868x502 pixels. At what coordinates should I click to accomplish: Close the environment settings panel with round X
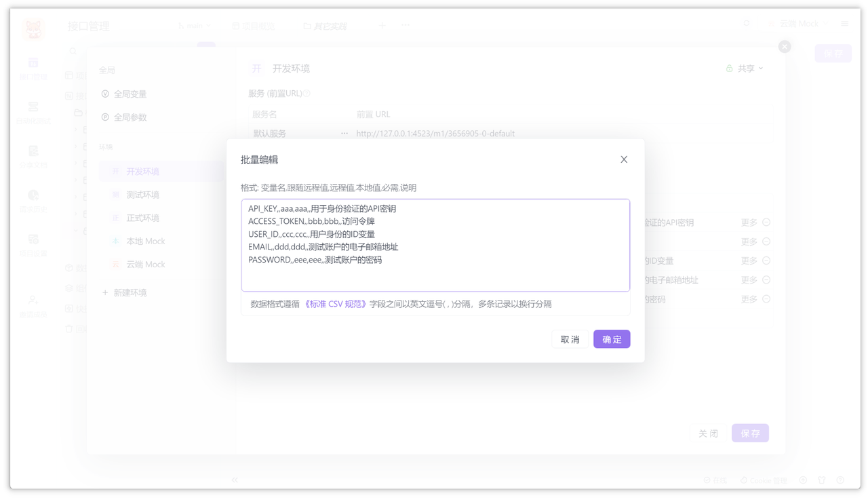pos(785,46)
